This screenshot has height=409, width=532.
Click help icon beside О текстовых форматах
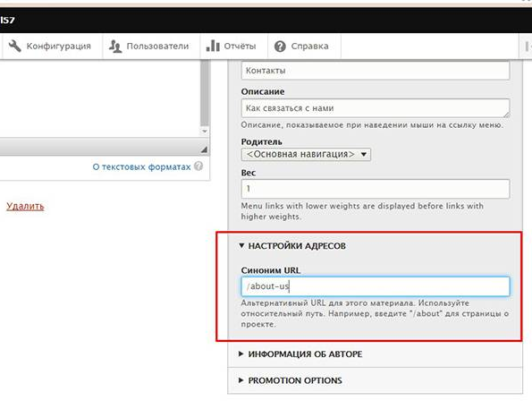pos(198,166)
